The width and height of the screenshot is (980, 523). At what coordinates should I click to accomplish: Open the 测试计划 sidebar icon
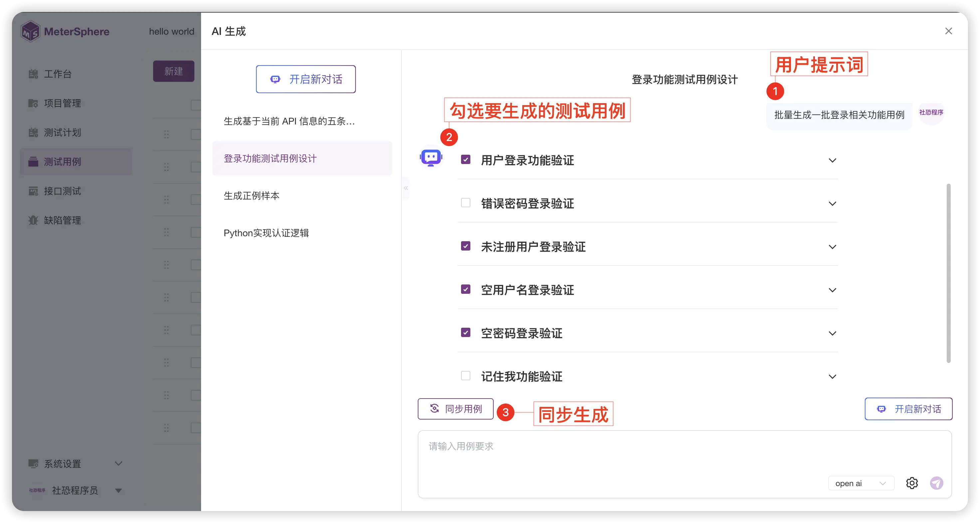pyautogui.click(x=34, y=132)
